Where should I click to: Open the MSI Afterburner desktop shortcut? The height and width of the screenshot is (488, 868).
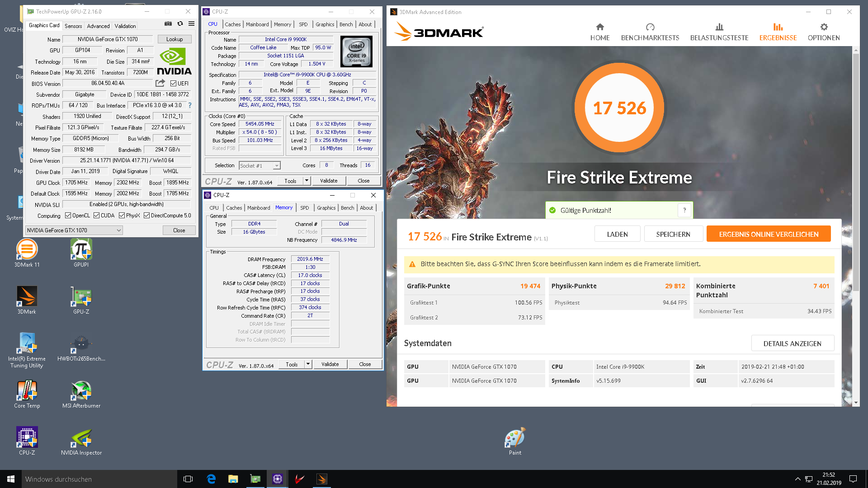click(81, 394)
